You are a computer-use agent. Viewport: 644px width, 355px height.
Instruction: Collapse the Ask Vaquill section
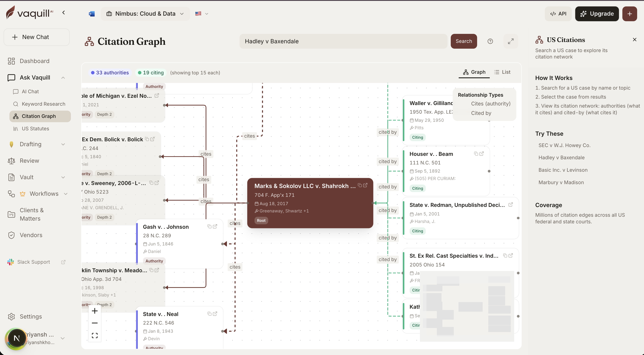pyautogui.click(x=63, y=78)
